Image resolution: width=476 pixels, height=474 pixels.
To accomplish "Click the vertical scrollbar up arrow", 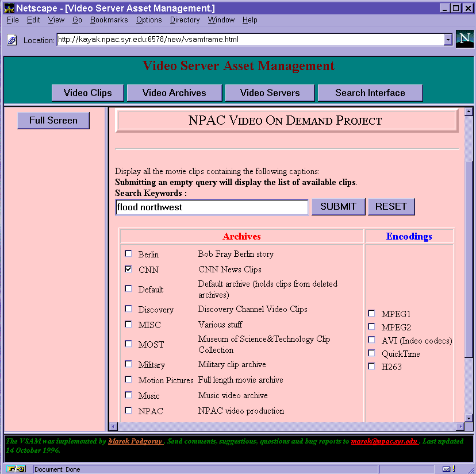I will [x=469, y=111].
